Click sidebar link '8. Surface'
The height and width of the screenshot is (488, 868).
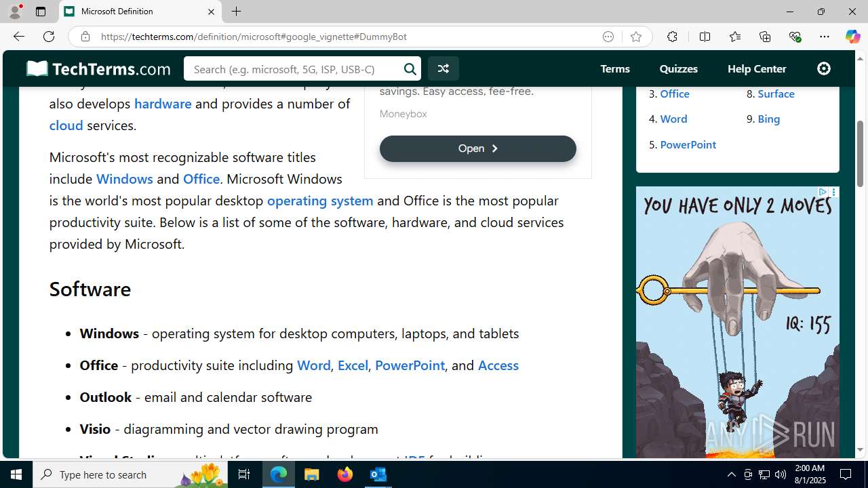[x=776, y=94]
